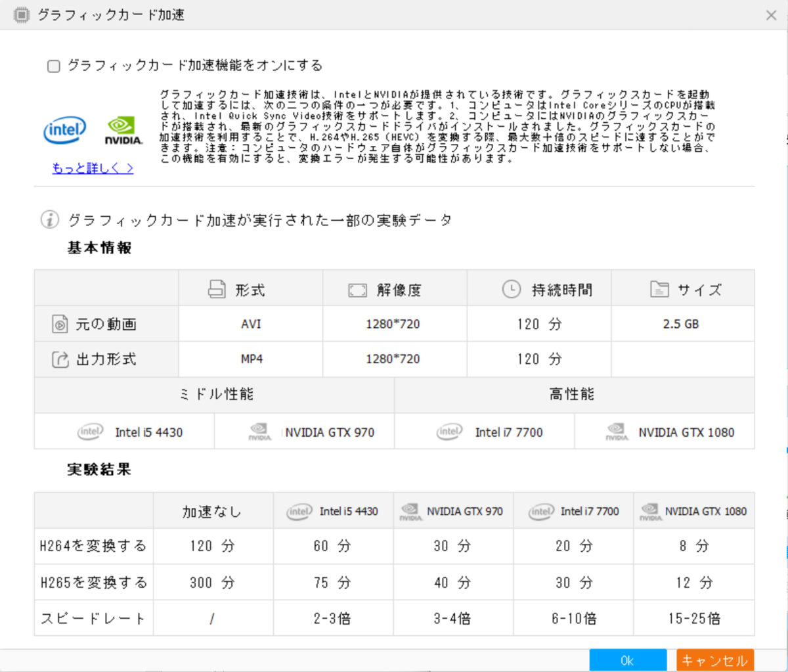Close the グラフィックカード加速 dialog
The image size is (788, 672).
click(772, 15)
